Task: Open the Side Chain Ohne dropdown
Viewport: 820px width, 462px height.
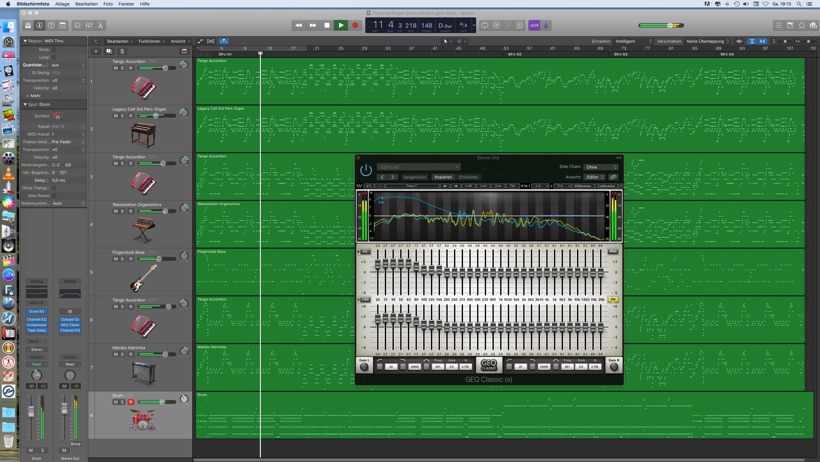Action: (601, 167)
